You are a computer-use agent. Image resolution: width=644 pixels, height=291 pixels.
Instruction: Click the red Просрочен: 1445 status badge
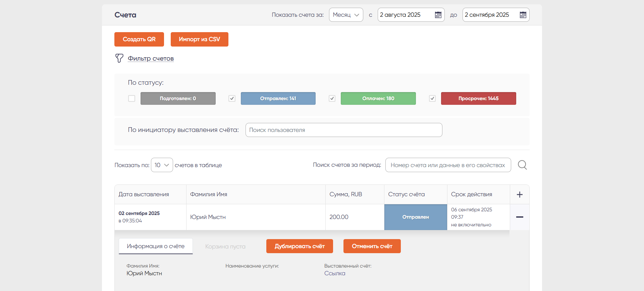click(478, 98)
